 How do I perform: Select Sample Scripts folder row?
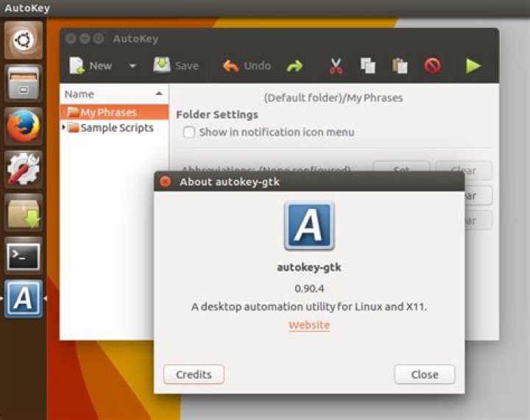(114, 128)
